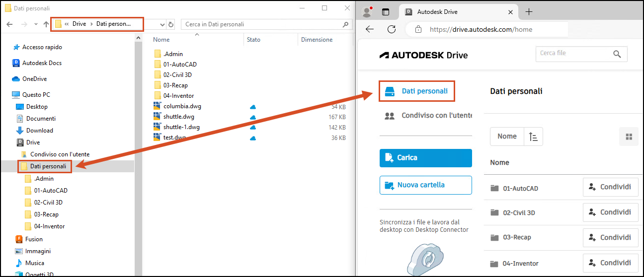The image size is (644, 277).
Task: Open 04-Inventor folder in Autodesk Drive
Action: tap(521, 264)
